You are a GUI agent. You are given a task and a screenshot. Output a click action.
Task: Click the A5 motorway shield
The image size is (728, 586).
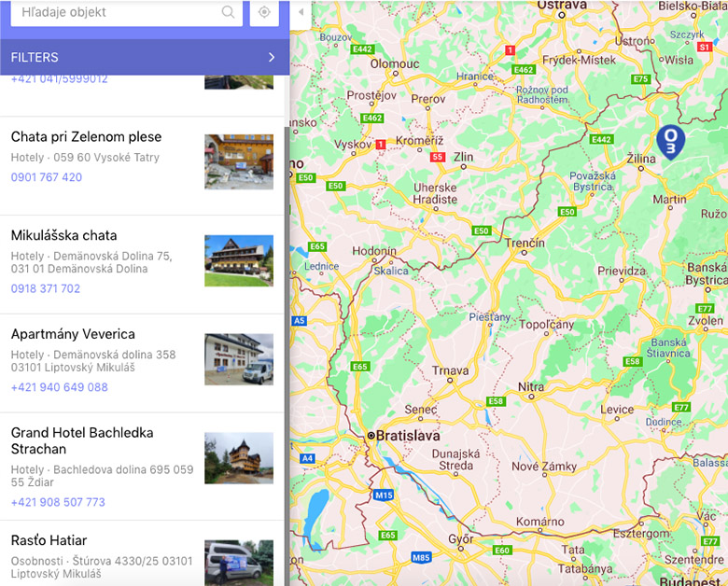(300, 320)
